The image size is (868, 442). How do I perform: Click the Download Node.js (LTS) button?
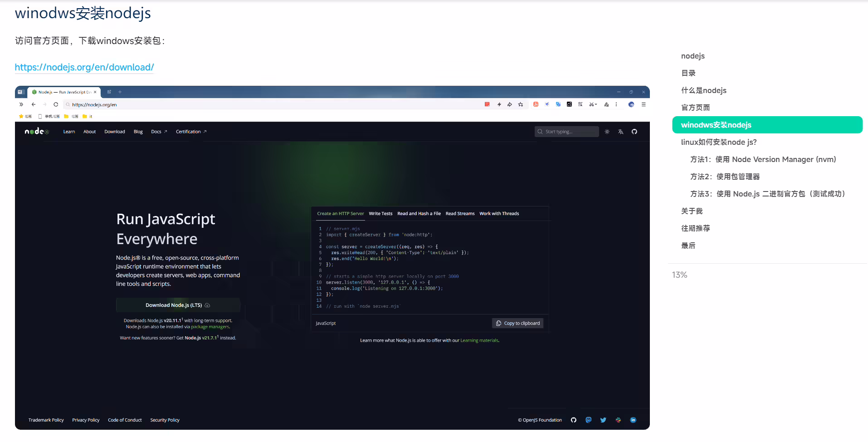[178, 305]
